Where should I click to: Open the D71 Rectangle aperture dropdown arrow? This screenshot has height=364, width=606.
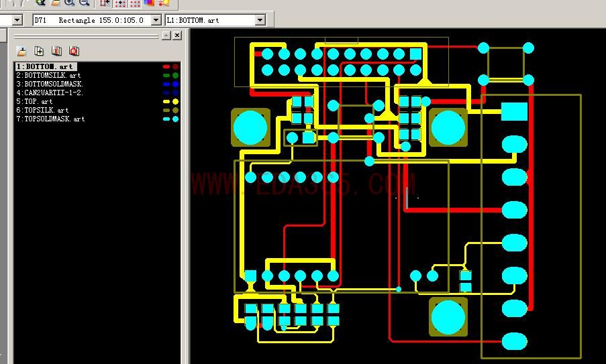tap(156, 20)
